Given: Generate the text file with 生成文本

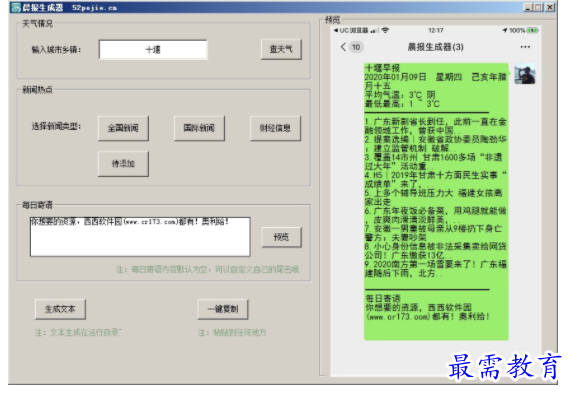Looking at the screenshot, I should click(60, 309).
